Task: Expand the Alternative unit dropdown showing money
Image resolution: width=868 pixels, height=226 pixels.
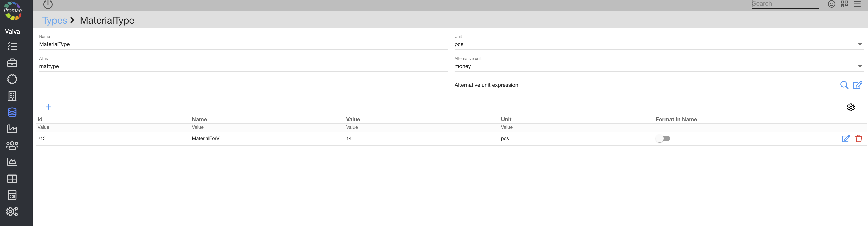Action: coord(860,66)
